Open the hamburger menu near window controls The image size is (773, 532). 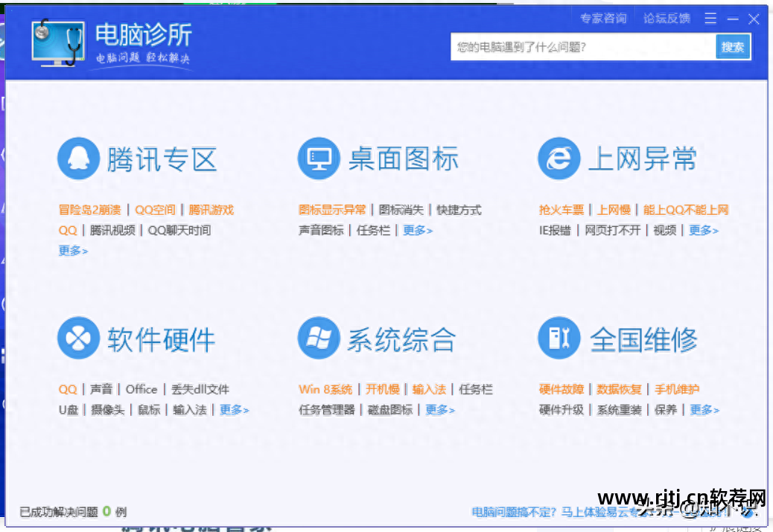coord(710,18)
